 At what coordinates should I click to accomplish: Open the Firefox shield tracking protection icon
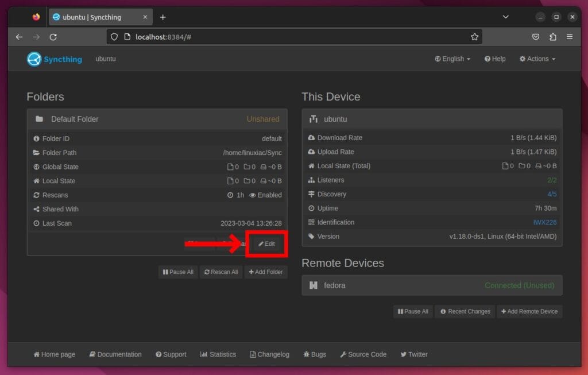pyautogui.click(x=114, y=37)
